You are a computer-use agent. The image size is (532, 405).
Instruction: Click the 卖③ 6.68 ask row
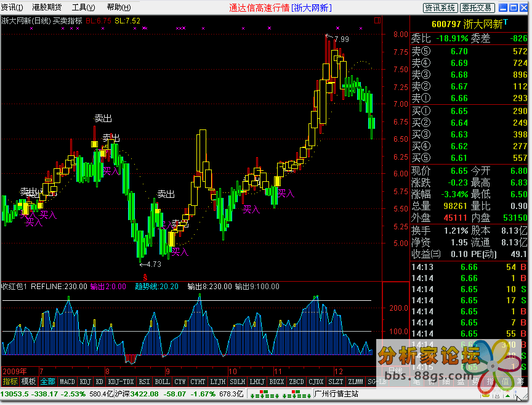pos(469,75)
